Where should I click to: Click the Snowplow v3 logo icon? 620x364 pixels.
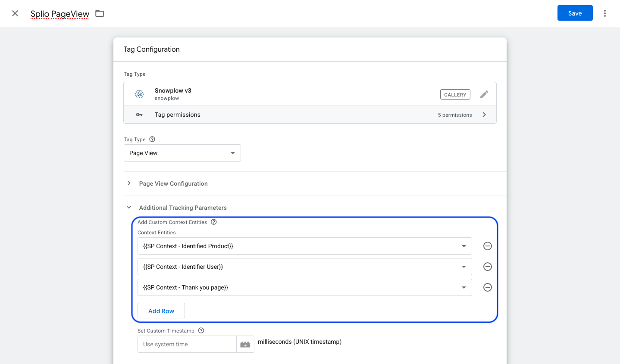click(x=139, y=94)
